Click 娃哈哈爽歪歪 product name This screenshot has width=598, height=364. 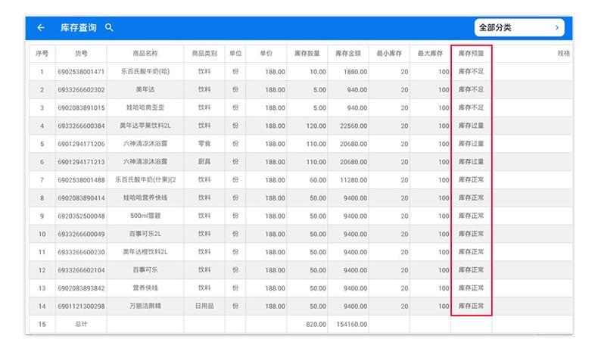pos(145,107)
